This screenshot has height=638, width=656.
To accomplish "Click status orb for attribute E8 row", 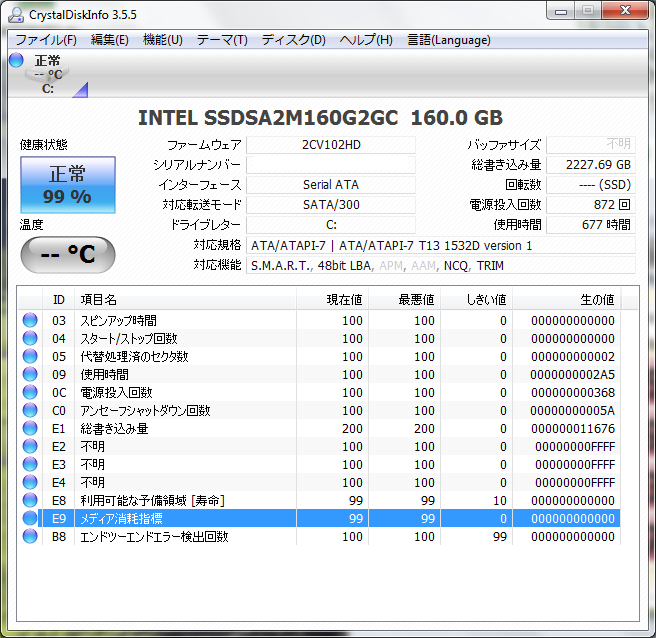I will [x=30, y=500].
